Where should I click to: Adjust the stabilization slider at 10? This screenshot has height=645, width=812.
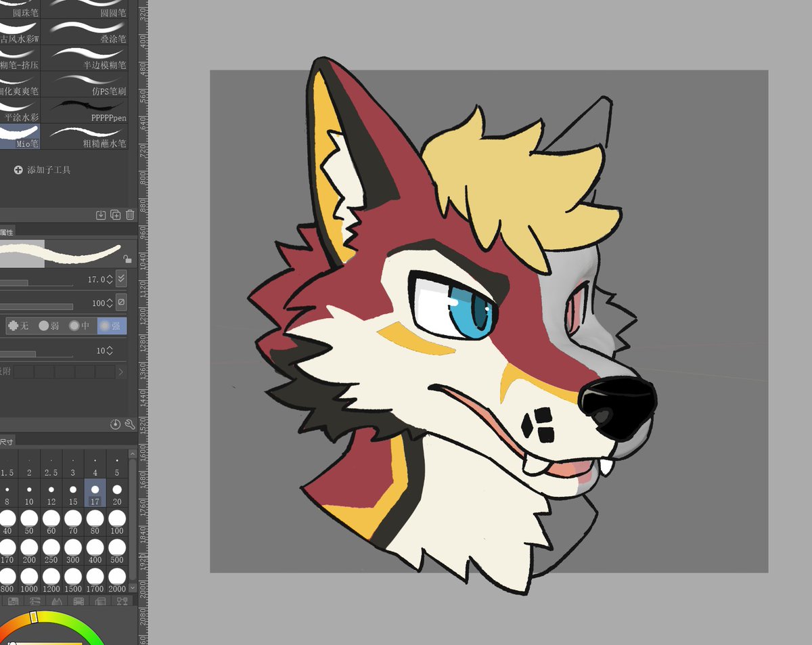pos(37,354)
